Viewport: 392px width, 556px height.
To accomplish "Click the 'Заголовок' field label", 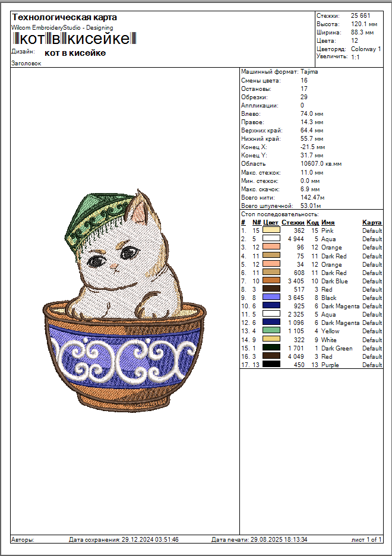I will click(26, 63).
